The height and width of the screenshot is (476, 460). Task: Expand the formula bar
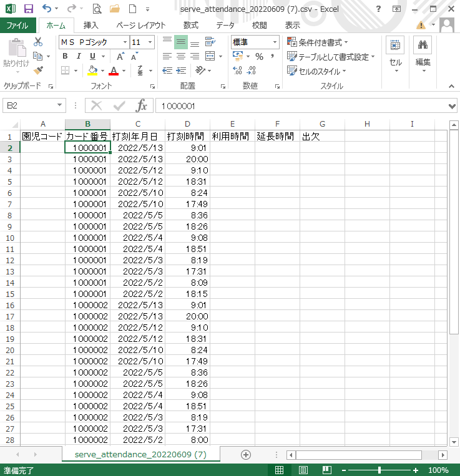coord(452,106)
